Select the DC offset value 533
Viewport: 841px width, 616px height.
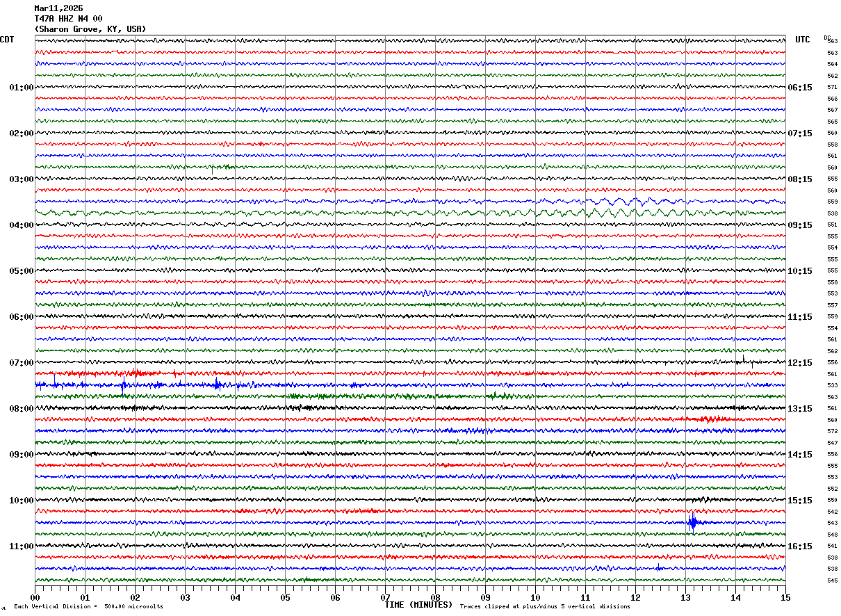click(832, 385)
